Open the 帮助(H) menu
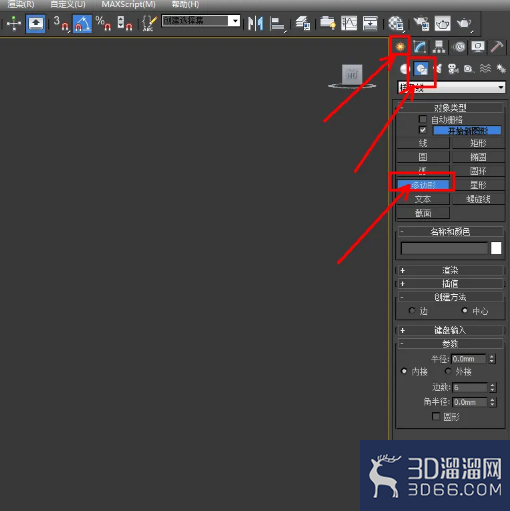Image resolution: width=510 pixels, height=511 pixels. (185, 5)
